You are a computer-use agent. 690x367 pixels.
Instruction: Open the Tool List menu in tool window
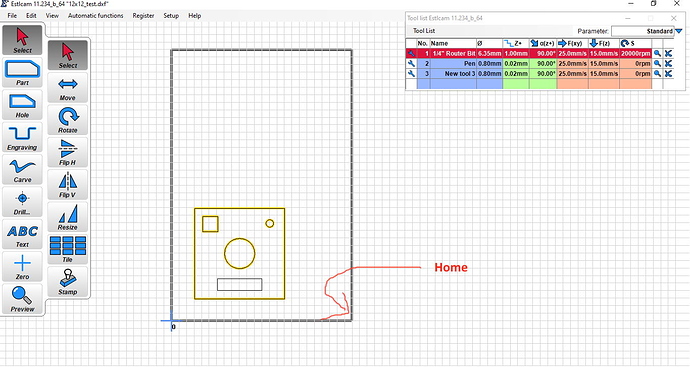pos(424,31)
